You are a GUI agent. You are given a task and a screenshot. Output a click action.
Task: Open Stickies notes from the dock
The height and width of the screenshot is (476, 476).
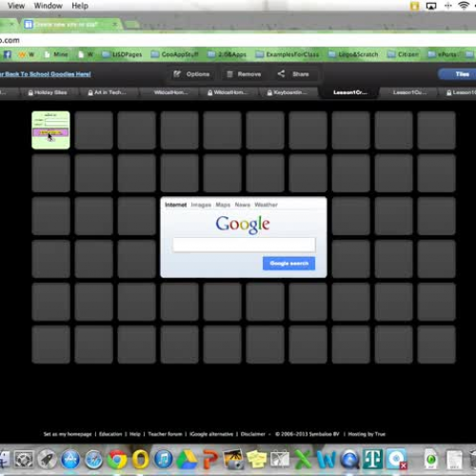pyautogui.click(x=257, y=459)
